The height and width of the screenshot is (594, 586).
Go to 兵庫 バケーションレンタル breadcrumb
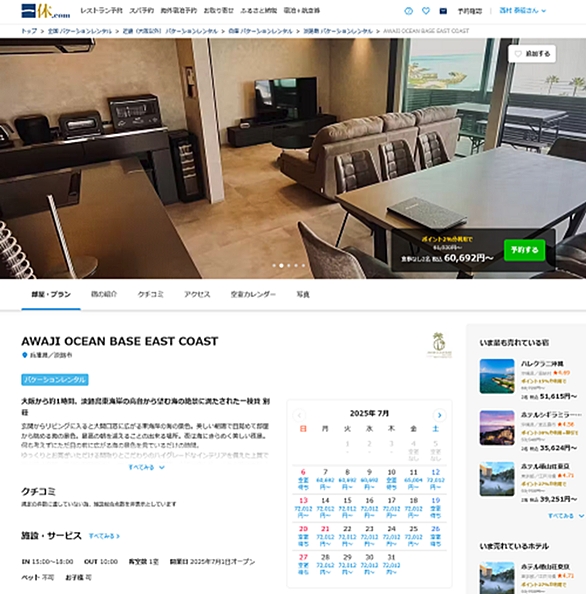pyautogui.click(x=260, y=31)
